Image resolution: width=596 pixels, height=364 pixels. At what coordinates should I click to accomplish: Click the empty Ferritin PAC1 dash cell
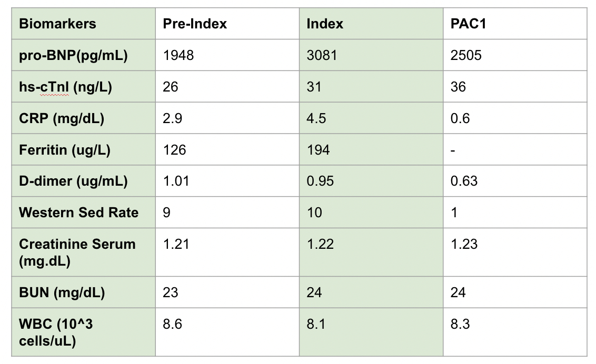(x=453, y=150)
